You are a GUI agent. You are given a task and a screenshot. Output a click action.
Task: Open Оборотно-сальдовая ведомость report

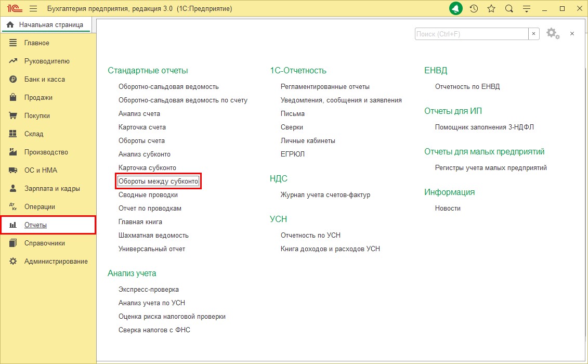168,87
